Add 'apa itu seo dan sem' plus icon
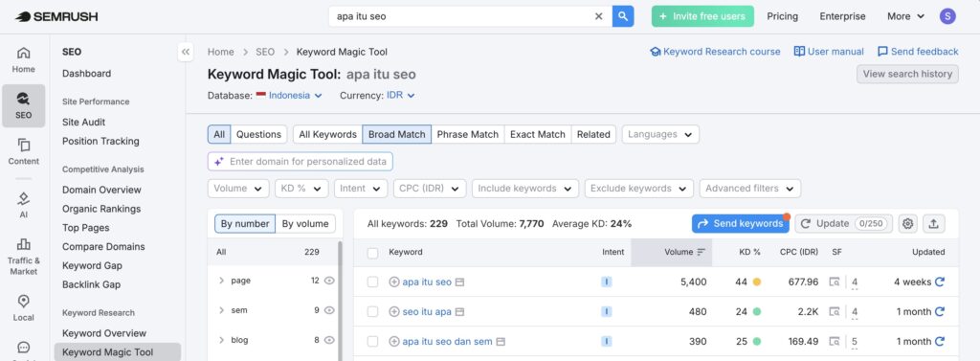This screenshot has width=980, height=361. (x=393, y=342)
